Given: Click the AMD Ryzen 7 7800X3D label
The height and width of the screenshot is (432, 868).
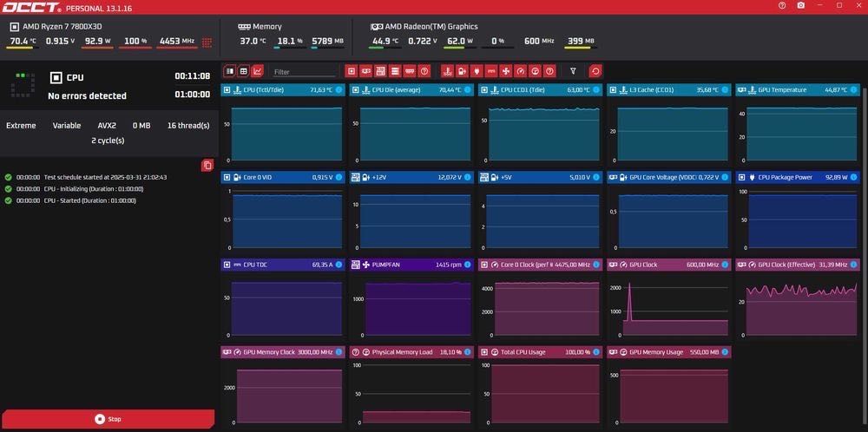Looking at the screenshot, I should 62,27.
